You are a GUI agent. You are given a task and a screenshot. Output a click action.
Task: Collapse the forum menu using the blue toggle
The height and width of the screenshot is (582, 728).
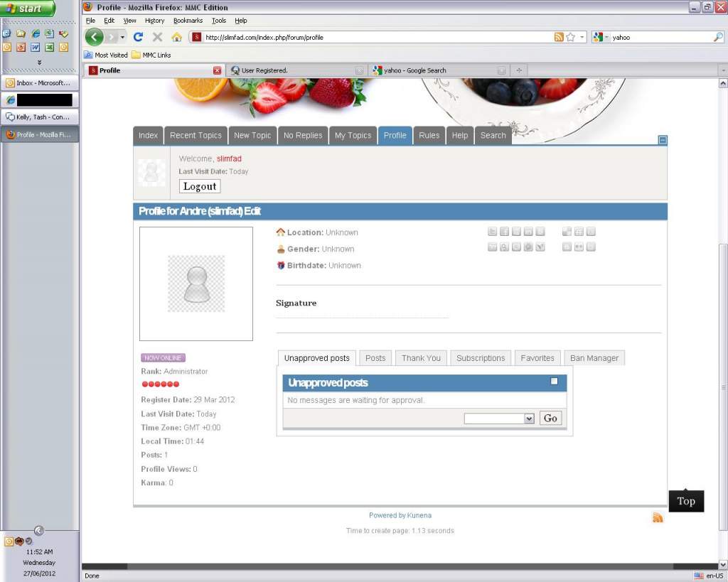(x=663, y=140)
